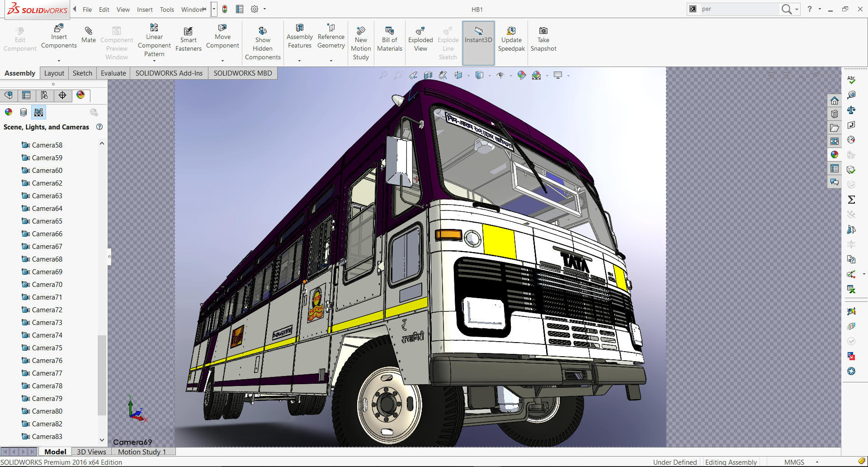Expand Move Component dropdown arrow
Image resolution: width=868 pixels, height=467 pixels.
tap(222, 61)
